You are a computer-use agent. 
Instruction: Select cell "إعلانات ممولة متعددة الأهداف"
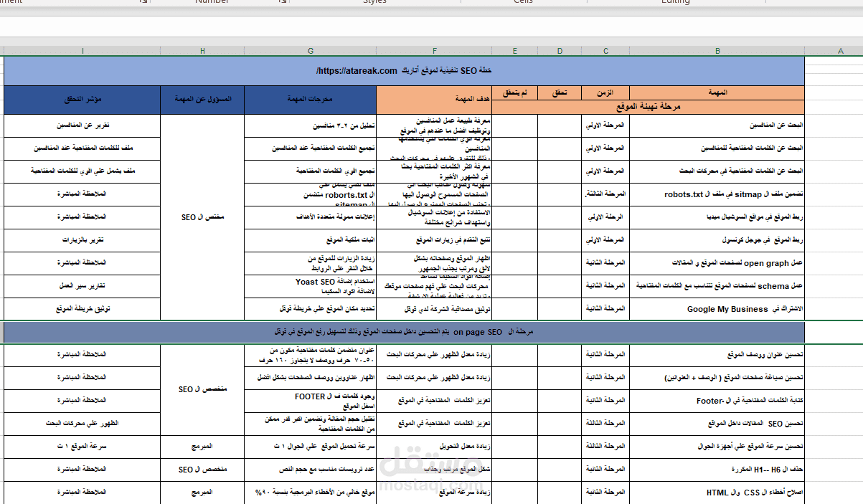tap(311, 217)
